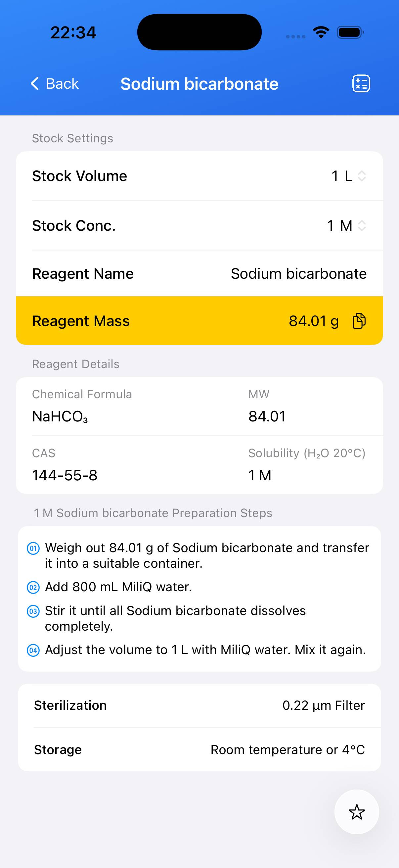Tap the battery indicator icon

pos(350,32)
